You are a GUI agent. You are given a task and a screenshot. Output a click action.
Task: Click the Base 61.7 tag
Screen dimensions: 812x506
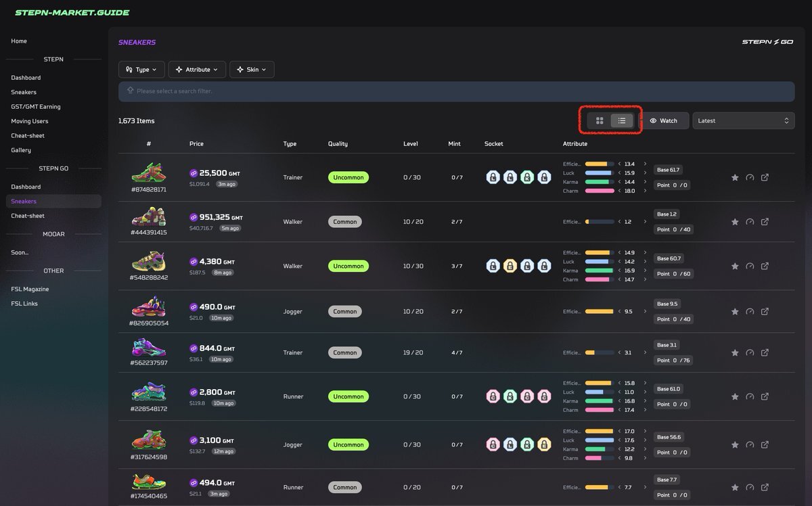pyautogui.click(x=669, y=170)
